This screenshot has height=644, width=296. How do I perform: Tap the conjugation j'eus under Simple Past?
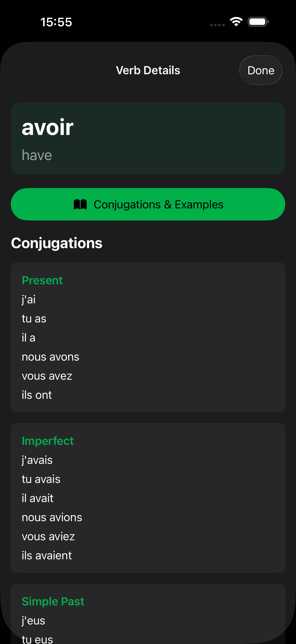[33, 620]
